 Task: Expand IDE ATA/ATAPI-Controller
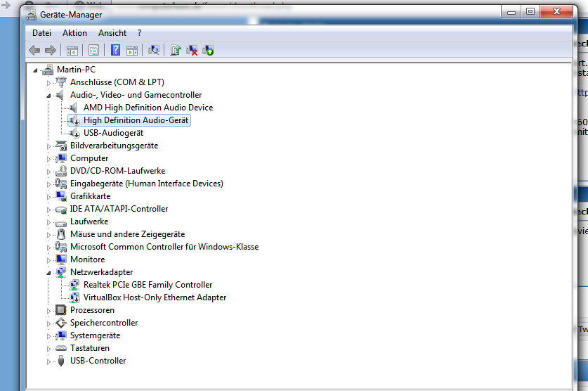tap(48, 210)
